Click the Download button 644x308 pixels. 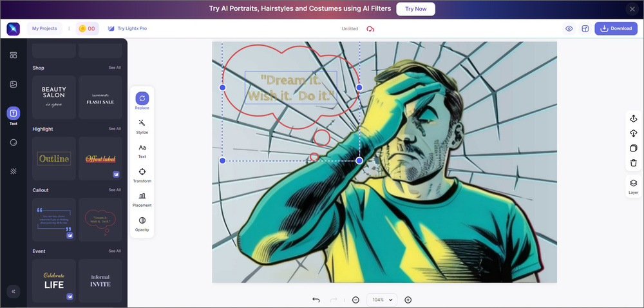point(616,28)
